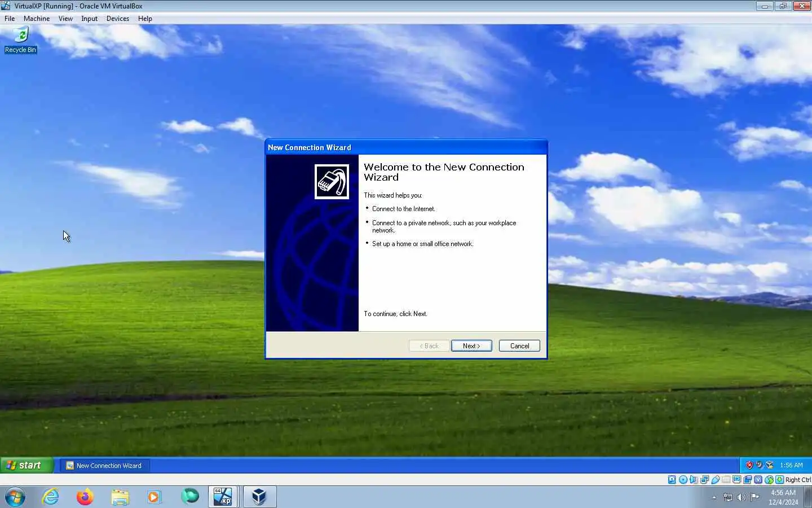Click 'This wizard helps you:' text
Screen dimensions: 812x508
[x=392, y=195]
